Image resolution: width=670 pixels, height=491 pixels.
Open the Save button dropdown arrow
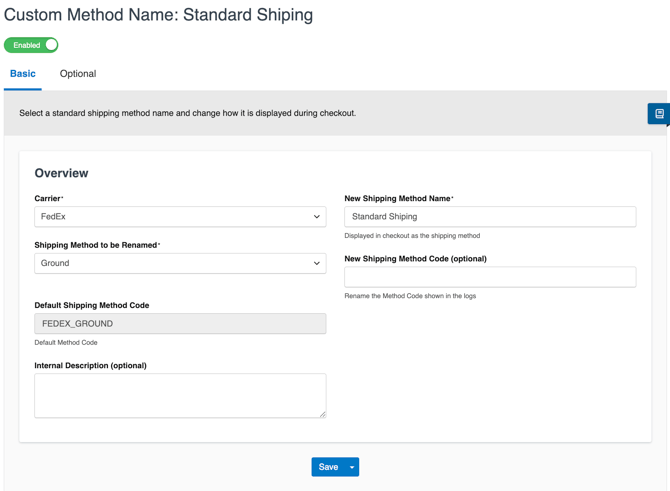[352, 467]
